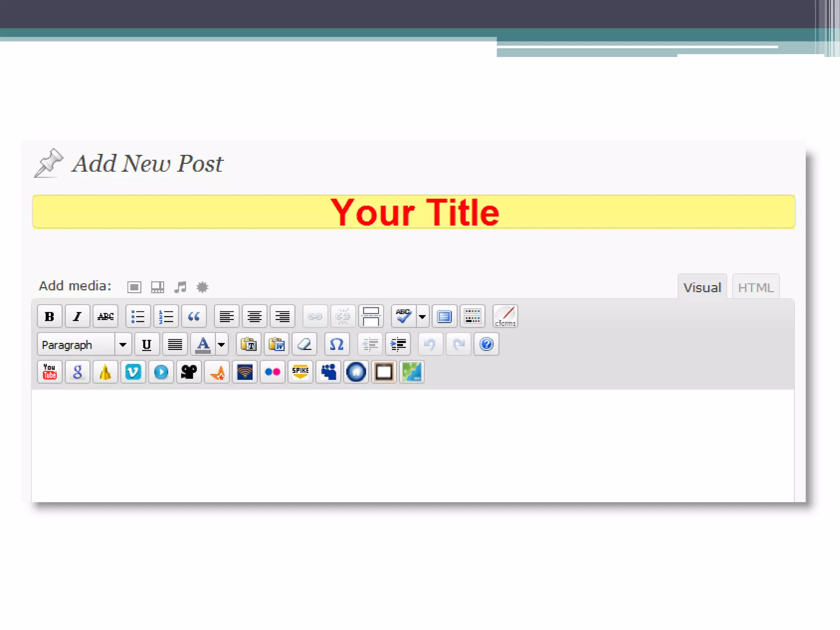
Task: Insert special character with Omega icon
Action: [x=336, y=344]
